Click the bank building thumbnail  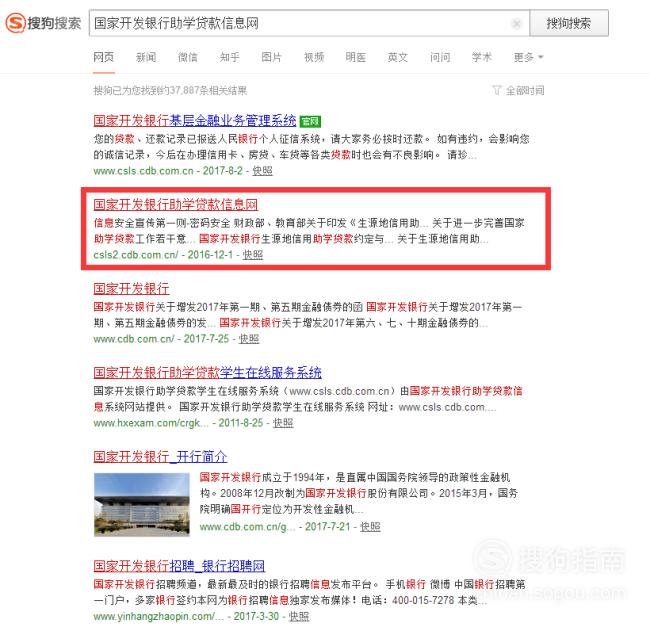tap(142, 504)
